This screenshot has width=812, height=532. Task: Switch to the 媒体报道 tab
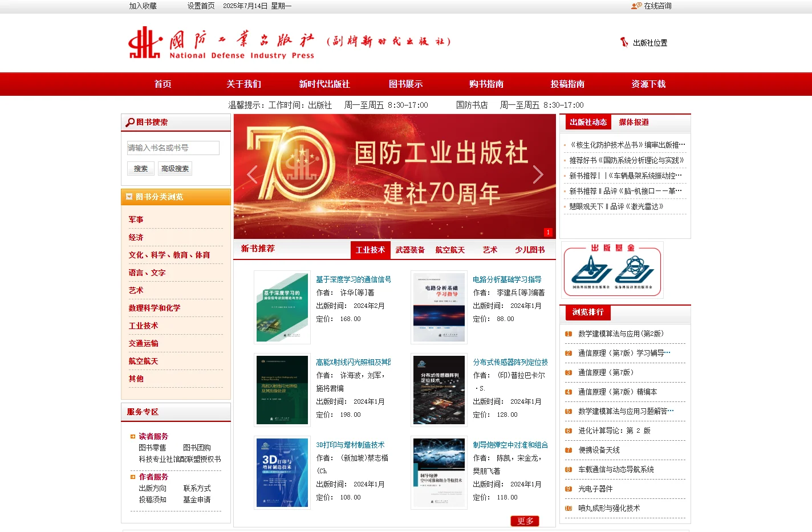coord(634,122)
